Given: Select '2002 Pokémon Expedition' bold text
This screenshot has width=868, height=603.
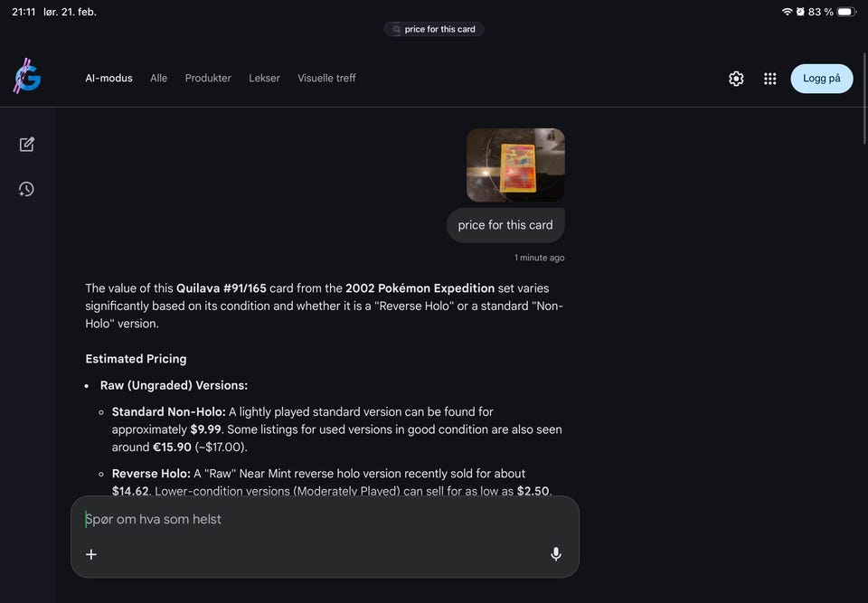Looking at the screenshot, I should pos(420,287).
